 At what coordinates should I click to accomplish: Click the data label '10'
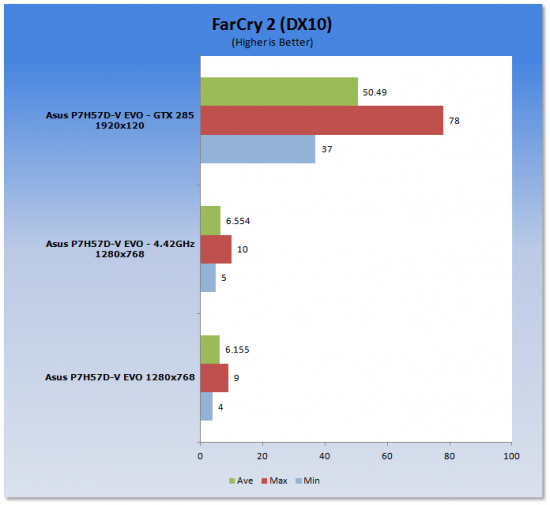tap(242, 250)
